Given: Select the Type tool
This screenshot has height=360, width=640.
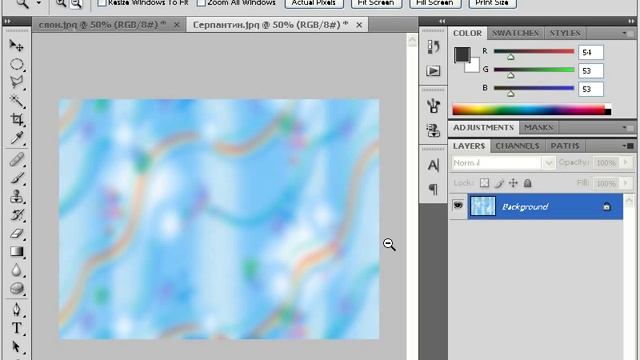Looking at the screenshot, I should click(16, 328).
